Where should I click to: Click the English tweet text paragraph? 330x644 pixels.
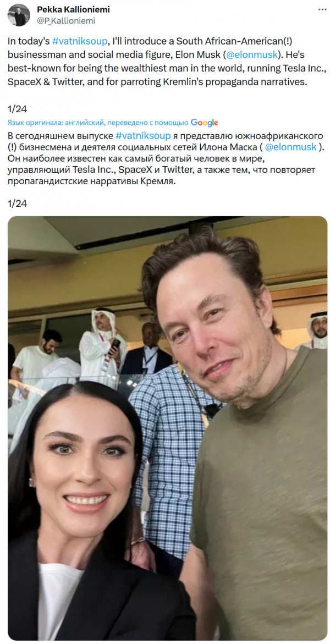tap(167, 62)
